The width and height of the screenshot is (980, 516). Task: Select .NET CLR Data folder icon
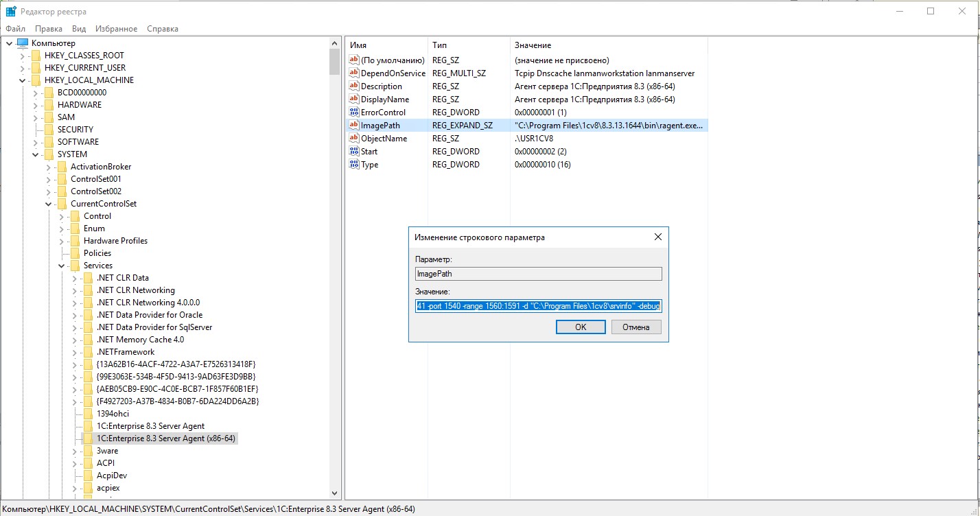(x=88, y=278)
